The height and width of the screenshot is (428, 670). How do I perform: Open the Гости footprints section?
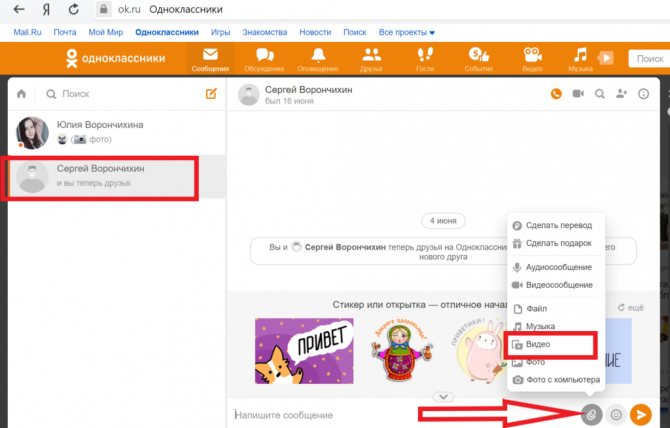(425, 59)
